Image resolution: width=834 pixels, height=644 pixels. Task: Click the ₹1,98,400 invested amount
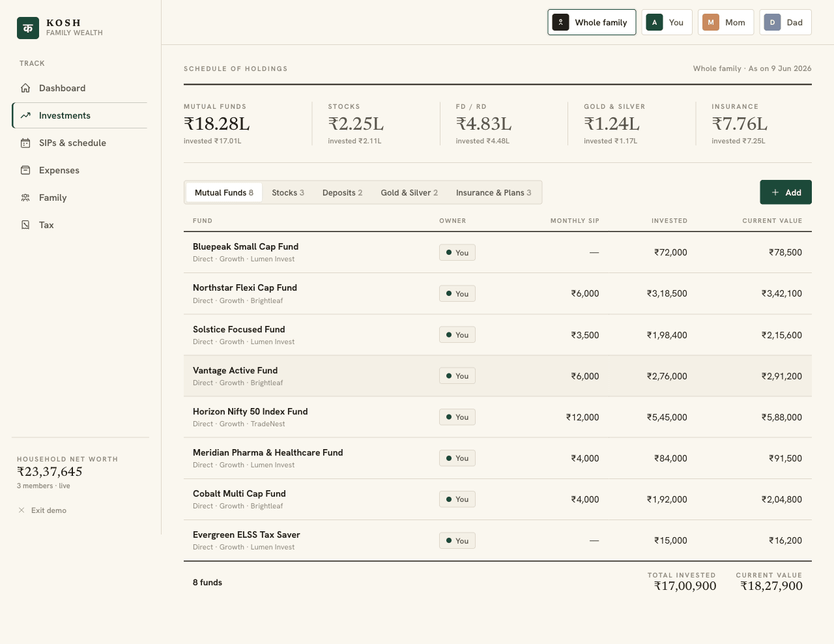pos(667,335)
